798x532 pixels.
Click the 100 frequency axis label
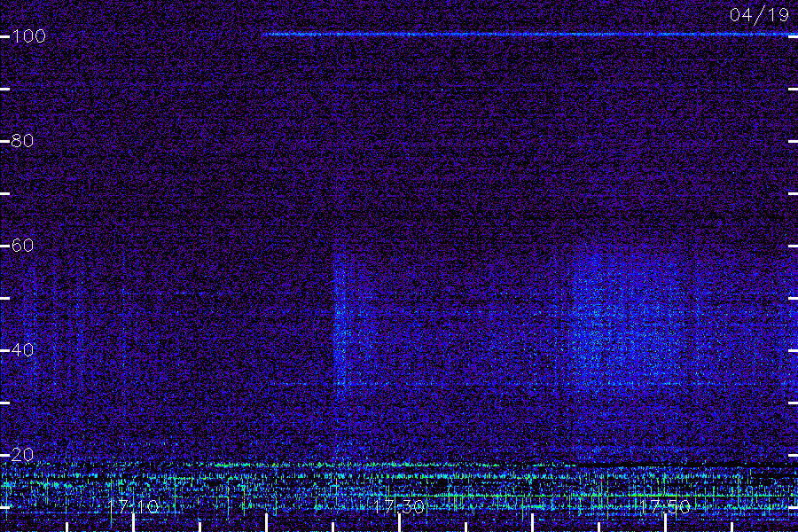click(28, 36)
